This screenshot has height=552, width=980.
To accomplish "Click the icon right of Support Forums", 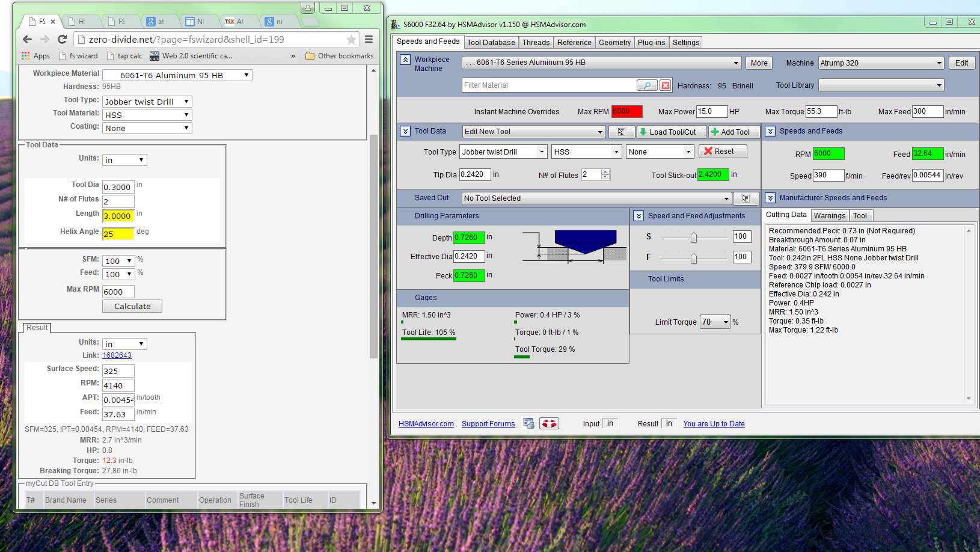I will [x=528, y=424].
